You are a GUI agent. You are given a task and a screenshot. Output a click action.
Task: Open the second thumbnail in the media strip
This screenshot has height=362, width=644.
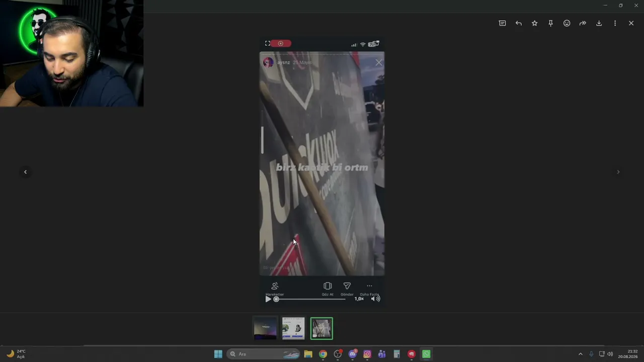(293, 328)
